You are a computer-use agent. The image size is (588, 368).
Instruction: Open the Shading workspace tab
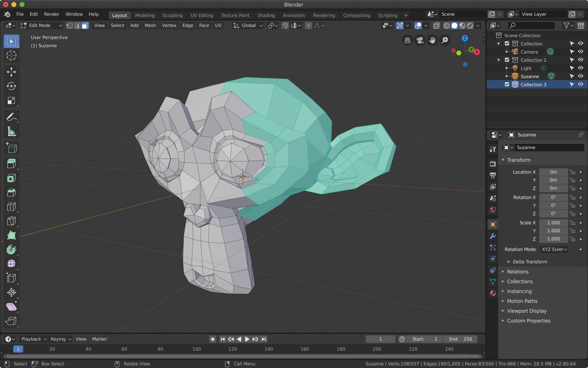[266, 15]
